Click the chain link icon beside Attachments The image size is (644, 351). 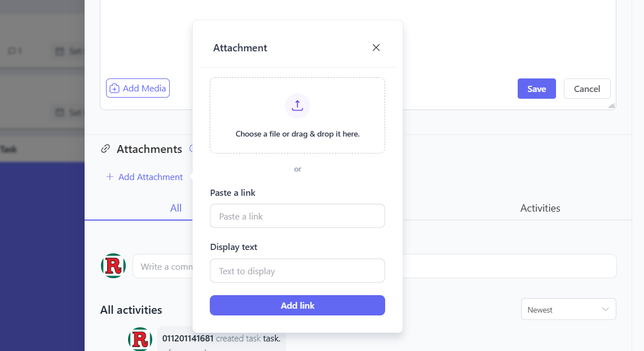105,149
